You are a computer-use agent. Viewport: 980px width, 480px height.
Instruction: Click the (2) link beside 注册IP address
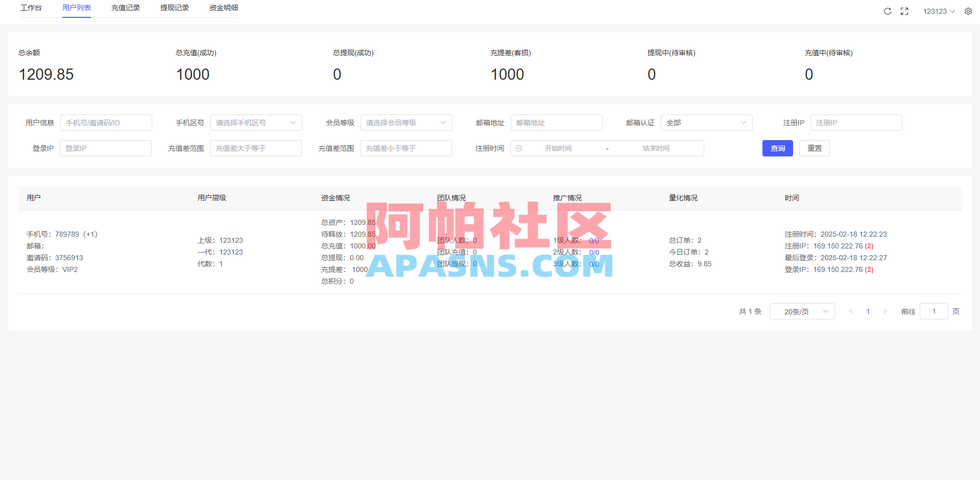(869, 246)
